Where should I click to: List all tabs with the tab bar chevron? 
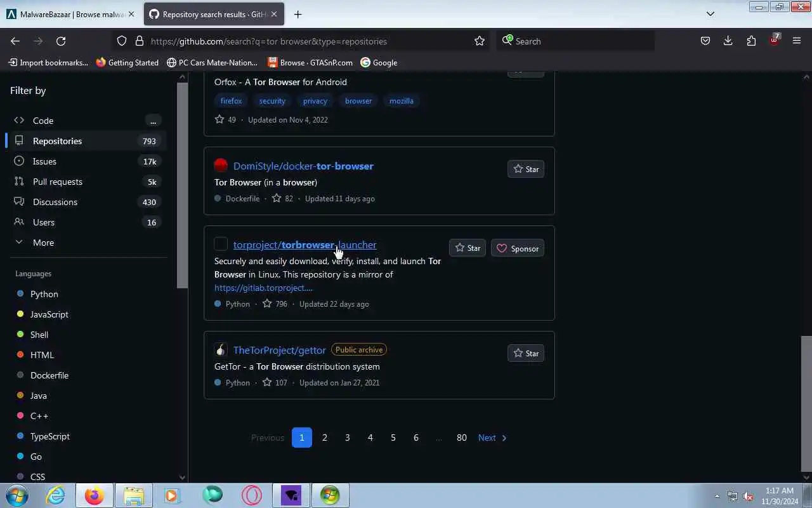coord(710,14)
